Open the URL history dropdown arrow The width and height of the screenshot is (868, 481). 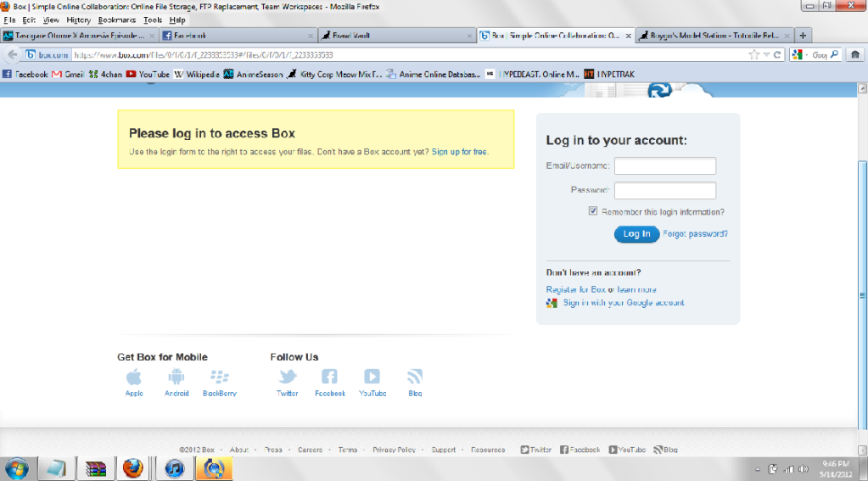click(x=767, y=55)
